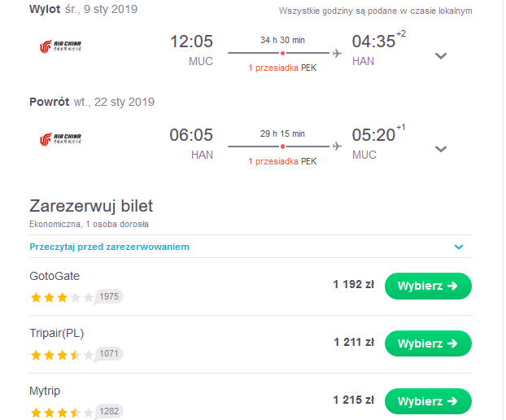Click Przeczytaj przed zarezerwowaniem link

coord(109,247)
